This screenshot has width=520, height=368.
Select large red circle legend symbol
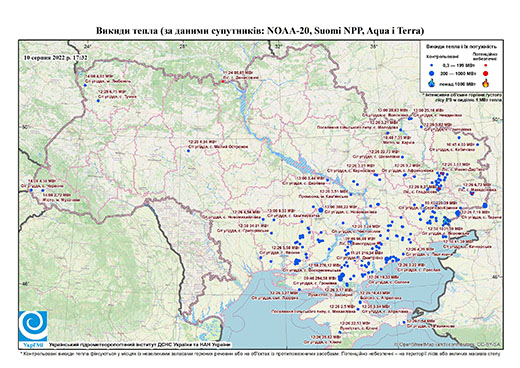485,73
